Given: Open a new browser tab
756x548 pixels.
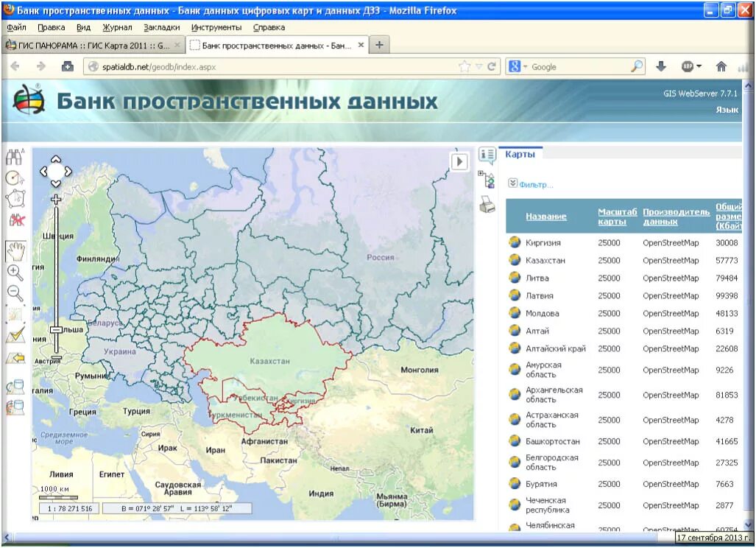Looking at the screenshot, I should 379,45.
